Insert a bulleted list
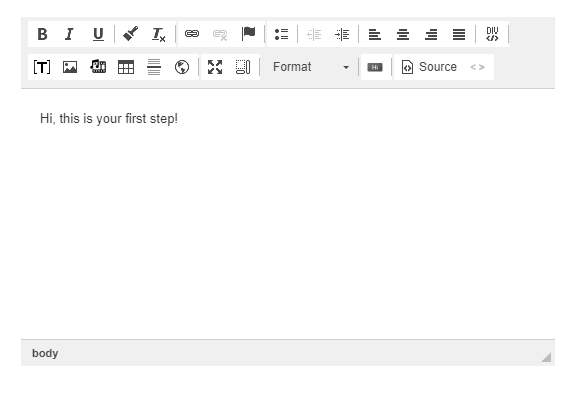The height and width of the screenshot is (397, 576). click(281, 34)
